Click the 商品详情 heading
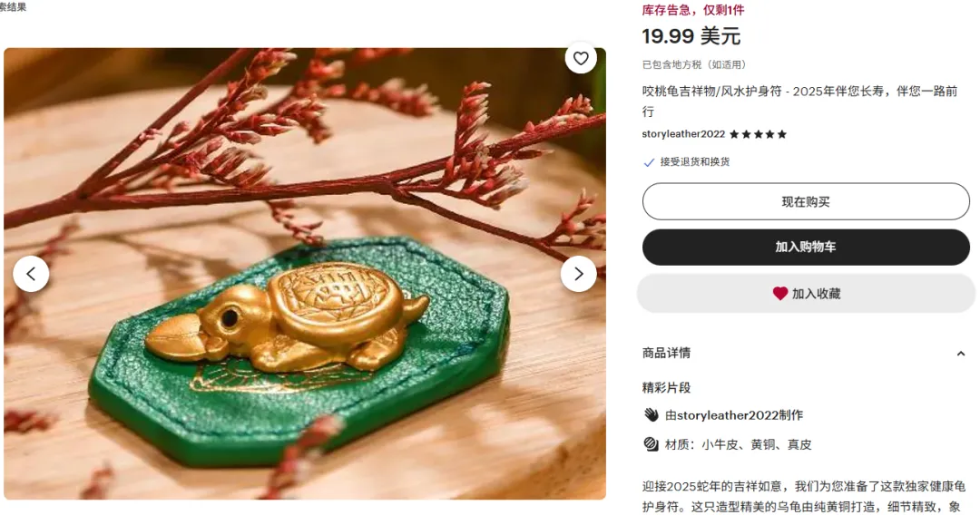The image size is (980, 515). (x=666, y=353)
